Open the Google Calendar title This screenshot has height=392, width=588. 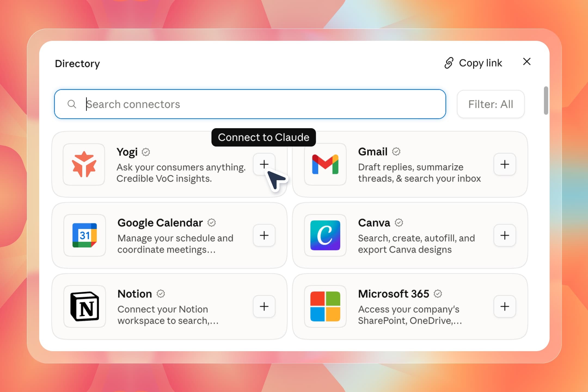pyautogui.click(x=160, y=223)
